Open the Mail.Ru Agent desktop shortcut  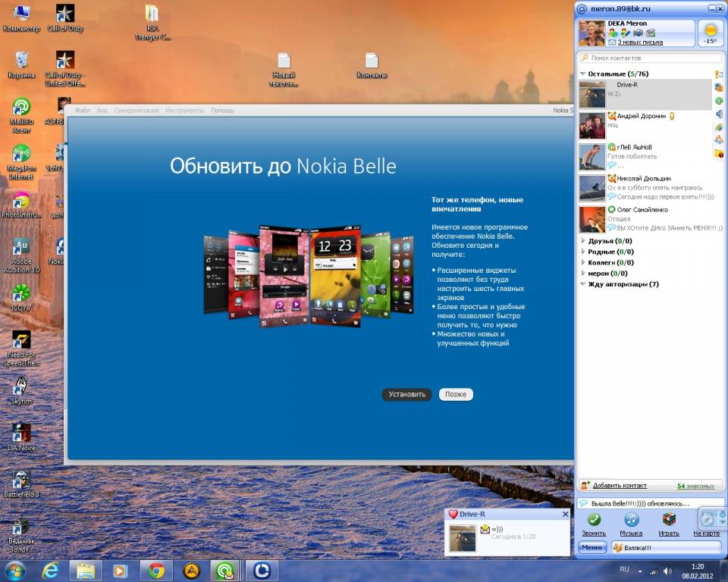tap(21, 115)
